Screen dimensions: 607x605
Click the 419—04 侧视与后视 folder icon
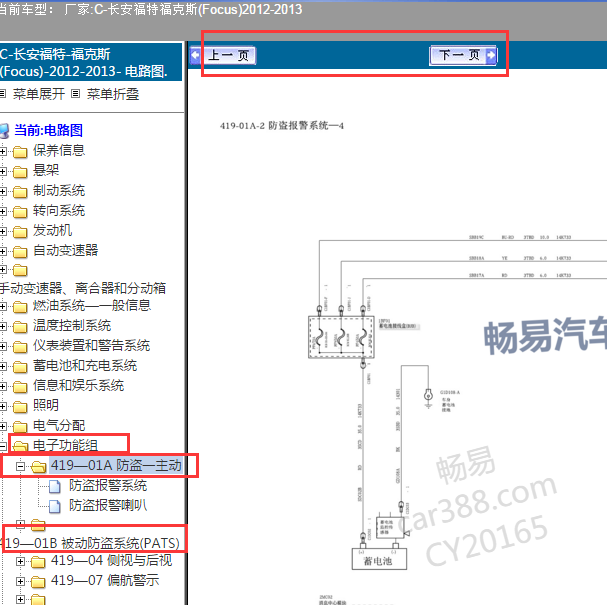point(38,562)
